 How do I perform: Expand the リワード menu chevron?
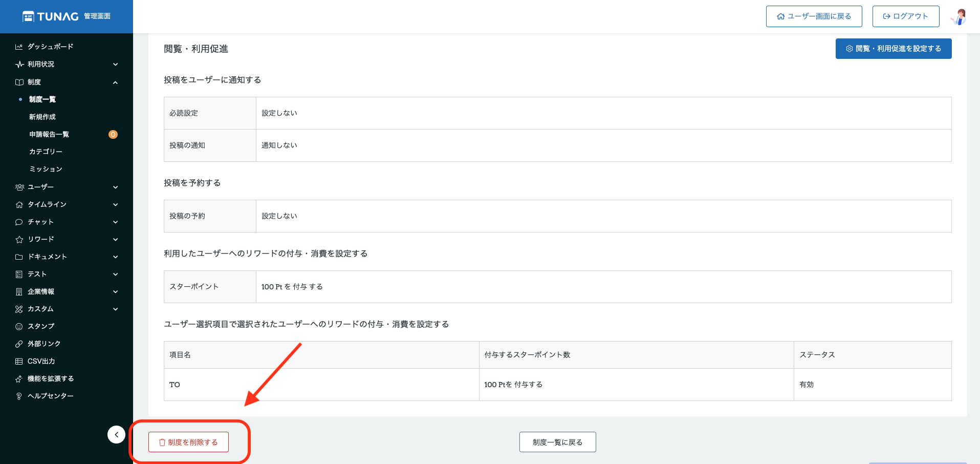coord(115,239)
